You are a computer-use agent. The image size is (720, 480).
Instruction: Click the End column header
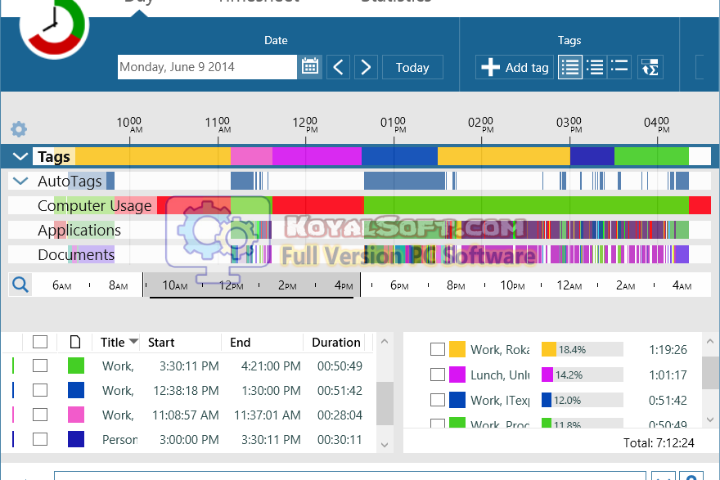pos(240,342)
